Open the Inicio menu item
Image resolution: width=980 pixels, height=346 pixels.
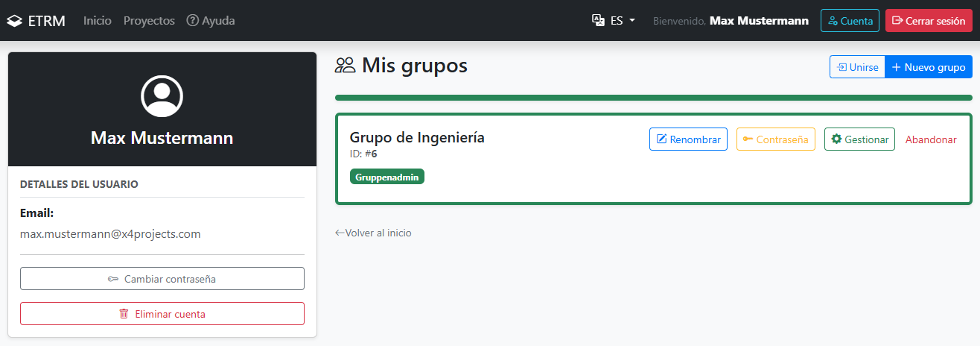[98, 21]
